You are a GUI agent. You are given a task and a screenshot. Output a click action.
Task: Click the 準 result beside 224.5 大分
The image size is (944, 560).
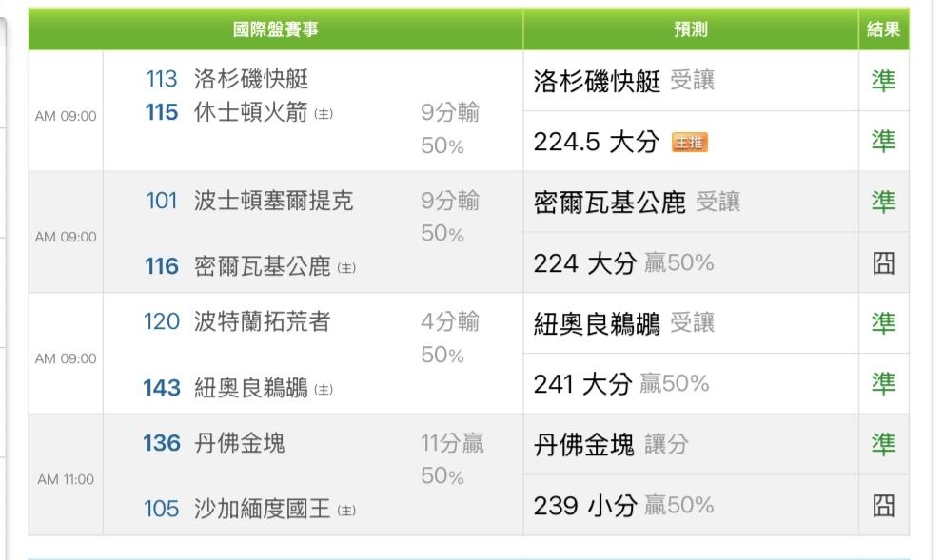click(883, 142)
